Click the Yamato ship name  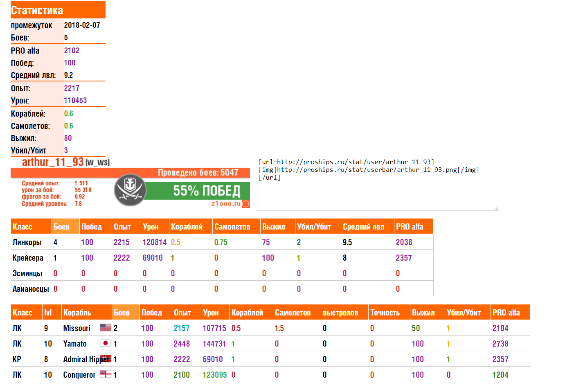[x=75, y=344]
